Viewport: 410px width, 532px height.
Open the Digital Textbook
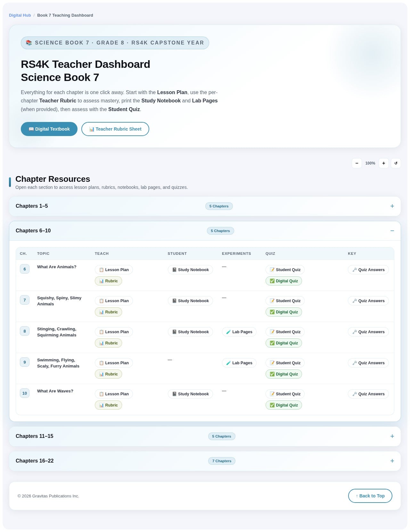49,129
